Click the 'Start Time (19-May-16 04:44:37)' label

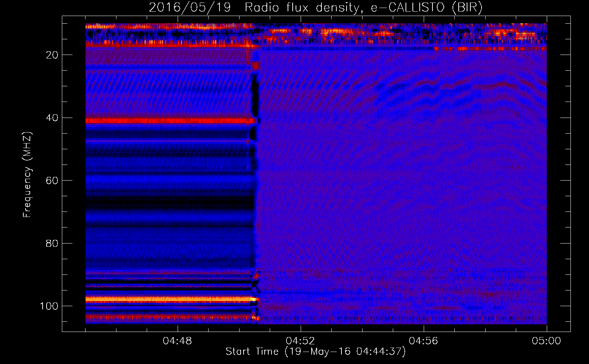pos(316,352)
